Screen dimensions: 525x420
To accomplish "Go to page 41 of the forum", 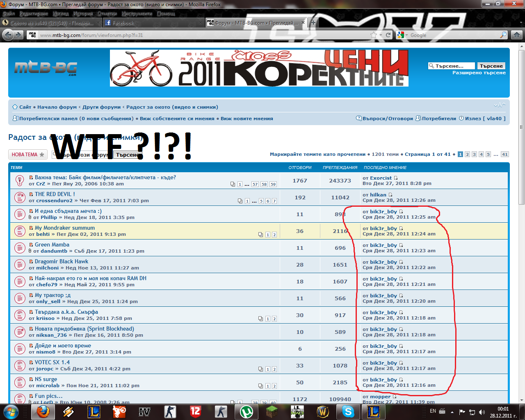I will point(504,155).
